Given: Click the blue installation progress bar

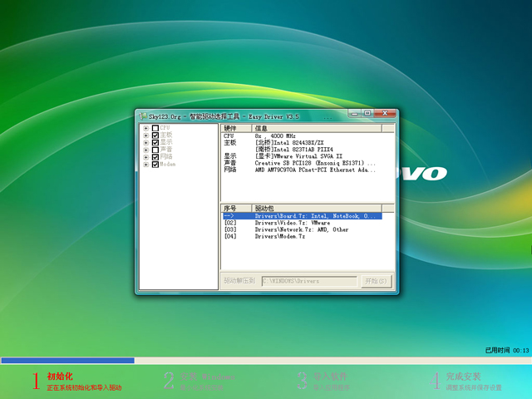Looking at the screenshot, I should click(67, 361).
